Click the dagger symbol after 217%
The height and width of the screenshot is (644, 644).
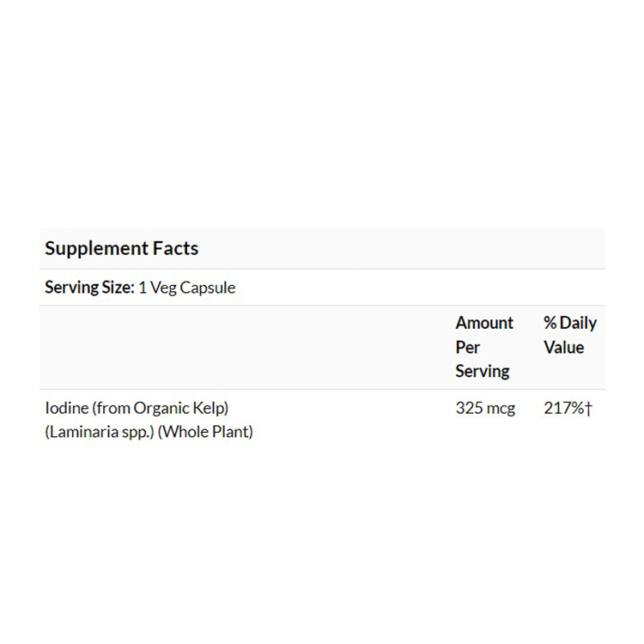click(x=589, y=409)
